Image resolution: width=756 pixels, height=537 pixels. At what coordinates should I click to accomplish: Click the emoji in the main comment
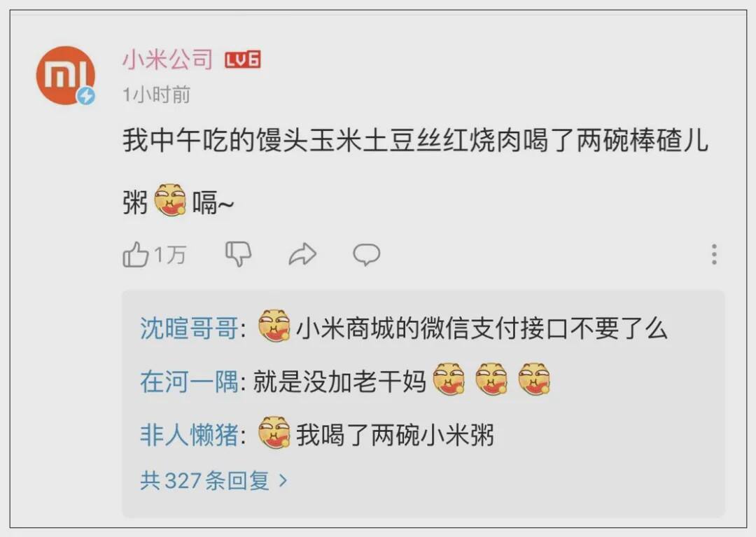click(169, 200)
